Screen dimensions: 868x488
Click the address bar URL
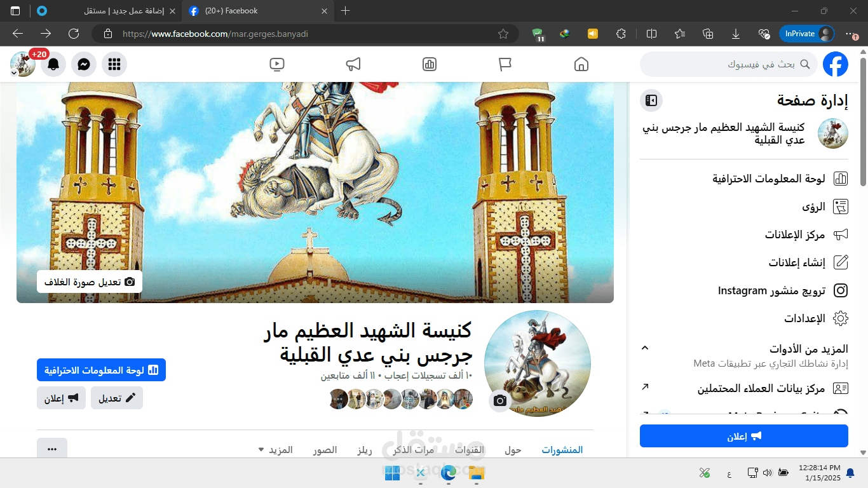(x=215, y=34)
